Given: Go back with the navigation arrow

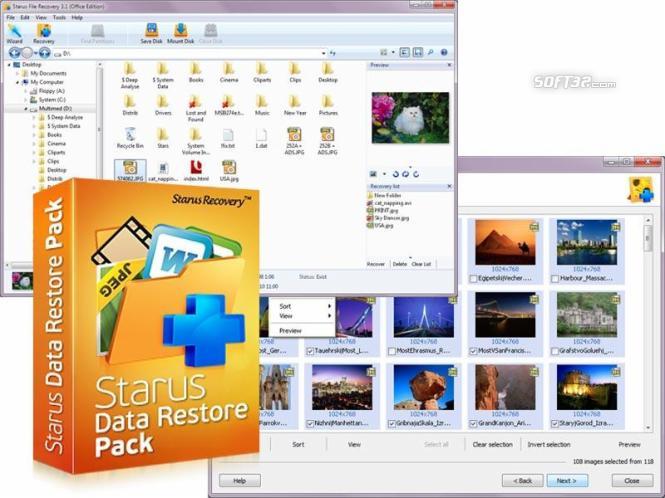Looking at the screenshot, I should 14,53.
